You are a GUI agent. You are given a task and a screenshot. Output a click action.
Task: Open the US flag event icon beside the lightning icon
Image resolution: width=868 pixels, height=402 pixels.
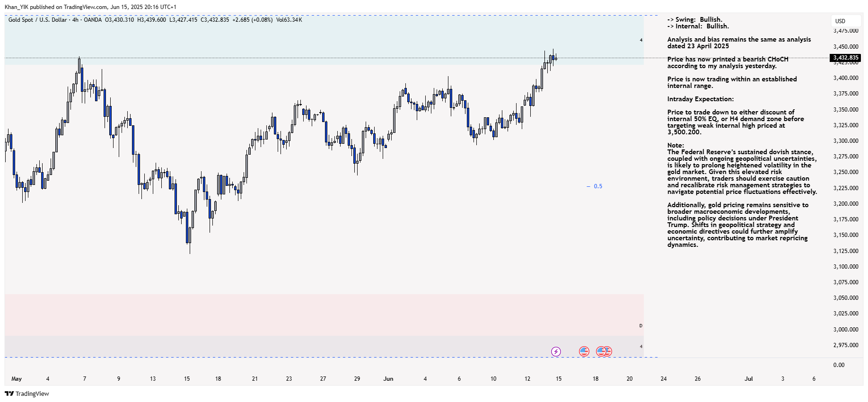pos(584,351)
